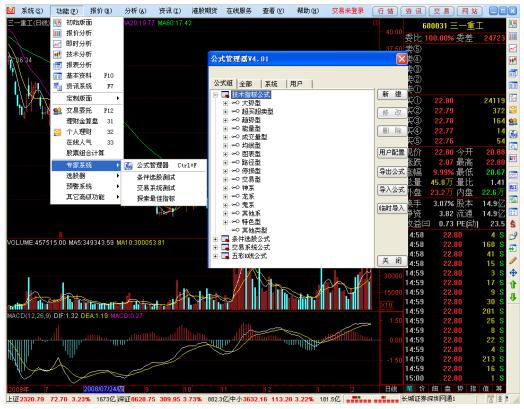Screen dimensions: 524x409
Task: Click 公式管理器 submenu icon
Action: click(x=128, y=165)
